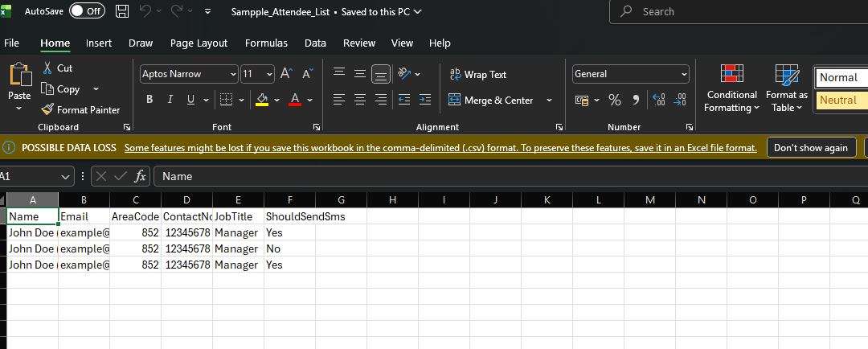Open the Name Box dropdown arrow

(65, 176)
